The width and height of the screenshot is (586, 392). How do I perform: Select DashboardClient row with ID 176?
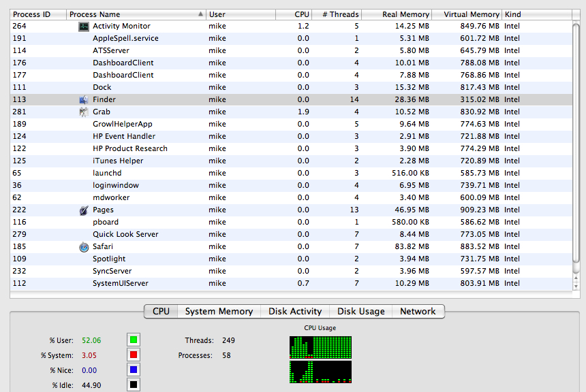[291, 63]
